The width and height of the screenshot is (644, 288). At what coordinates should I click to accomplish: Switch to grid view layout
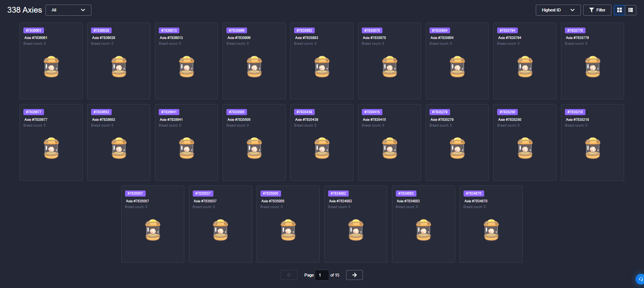coord(619,10)
